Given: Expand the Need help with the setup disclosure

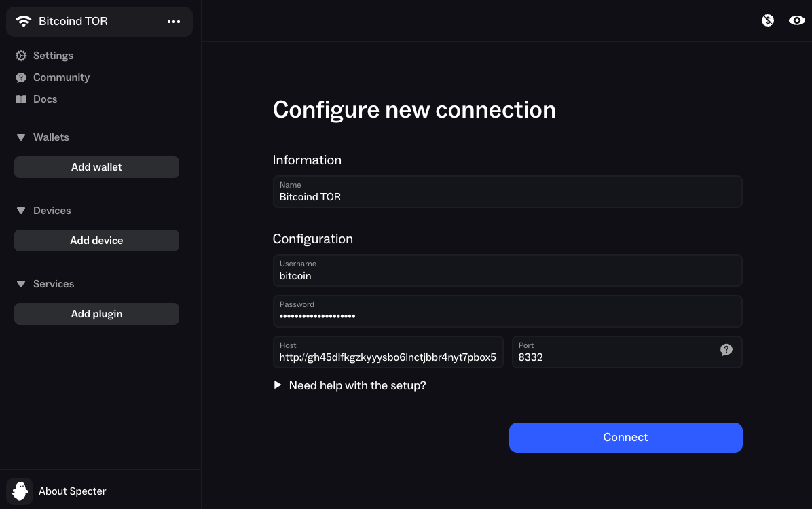Looking at the screenshot, I should click(277, 385).
